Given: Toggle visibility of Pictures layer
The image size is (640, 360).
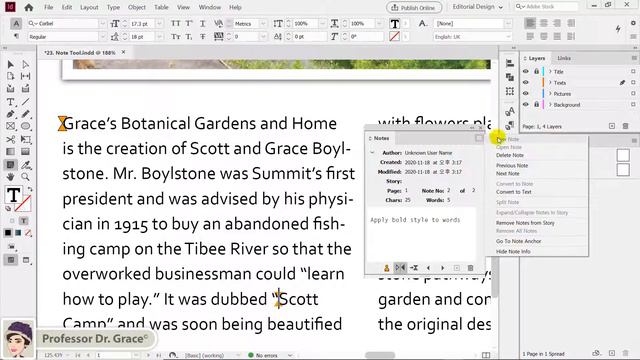Looking at the screenshot, I should (x=526, y=93).
